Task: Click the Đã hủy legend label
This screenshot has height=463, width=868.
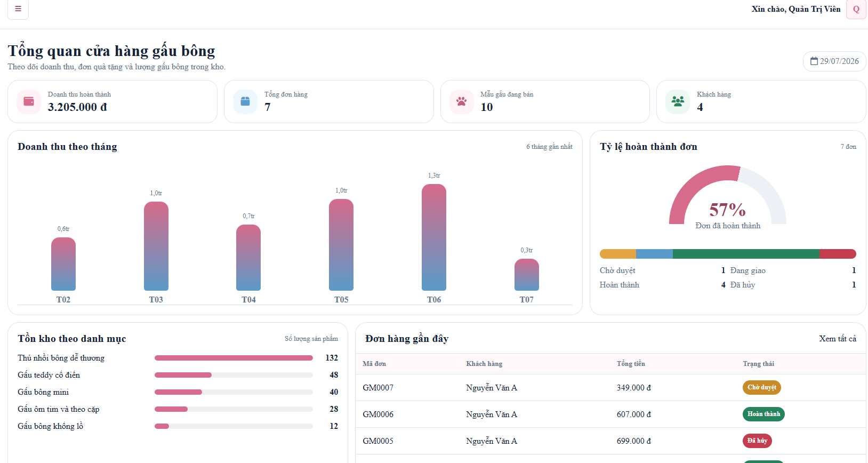Action: 743,285
